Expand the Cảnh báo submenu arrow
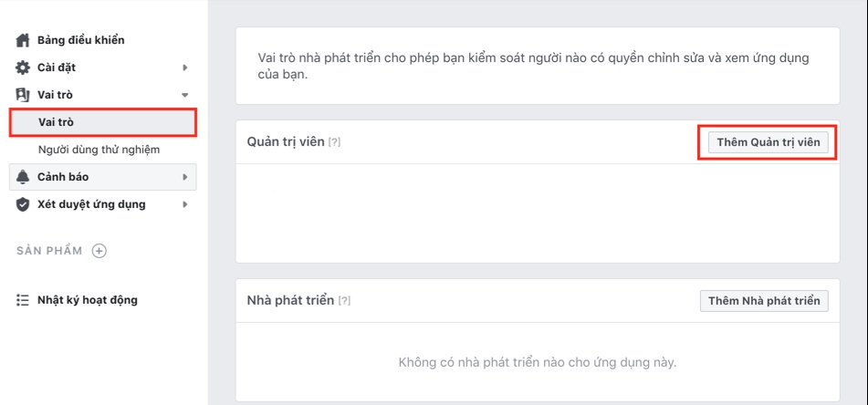868x405 pixels. (x=185, y=177)
